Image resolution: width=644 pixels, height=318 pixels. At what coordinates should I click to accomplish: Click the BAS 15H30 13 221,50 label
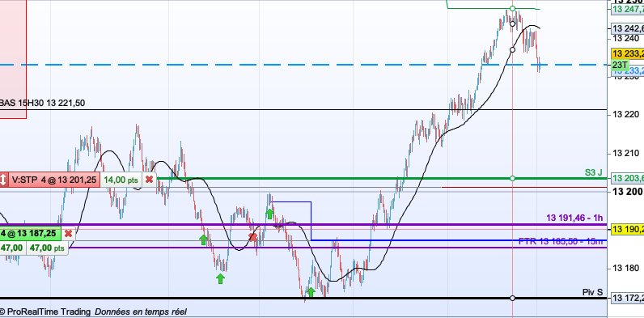42,103
